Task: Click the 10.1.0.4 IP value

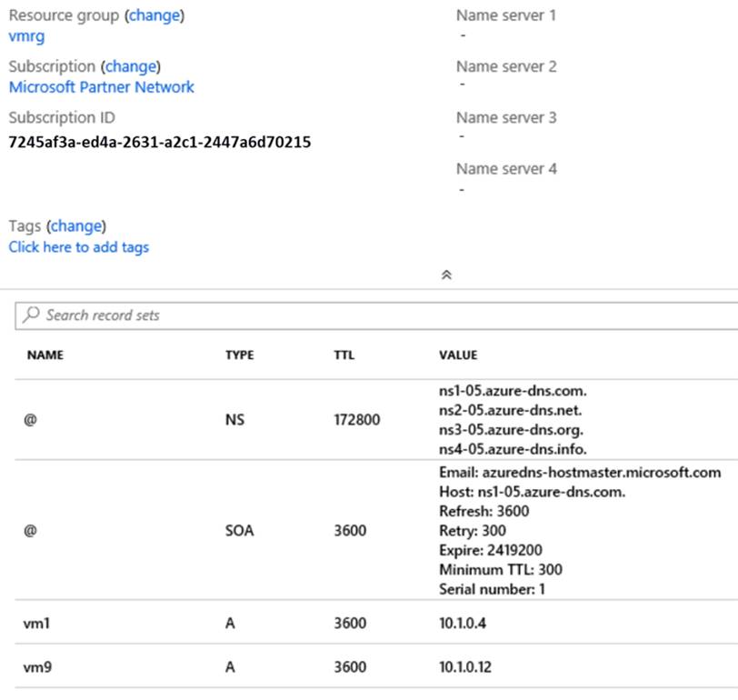Action: (x=465, y=623)
